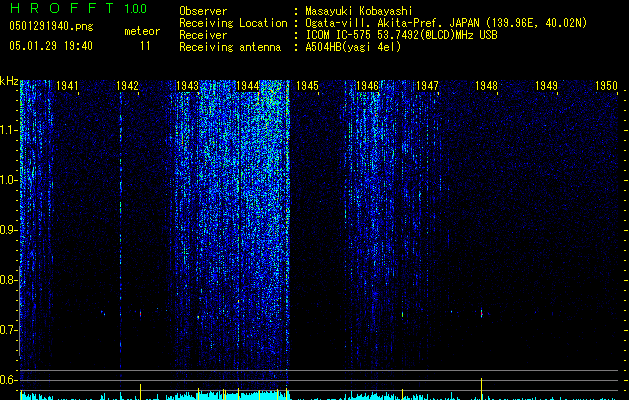
Task: Click the 1.1 kHz frequency axis label
Action: (x=8, y=130)
